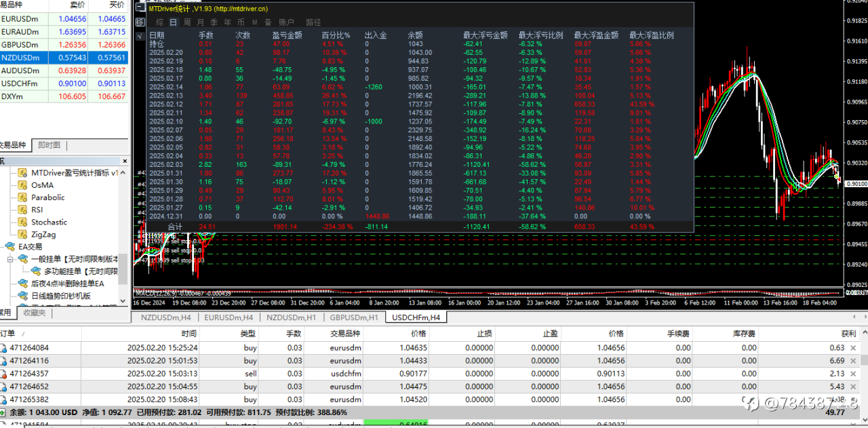The width and height of the screenshot is (868, 428).
Task: Click the ZigZag indicator icon
Action: [x=22, y=234]
